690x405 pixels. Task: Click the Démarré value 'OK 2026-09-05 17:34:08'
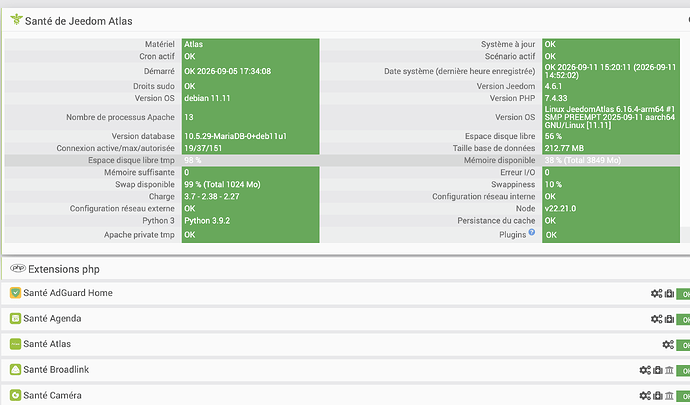(x=228, y=71)
